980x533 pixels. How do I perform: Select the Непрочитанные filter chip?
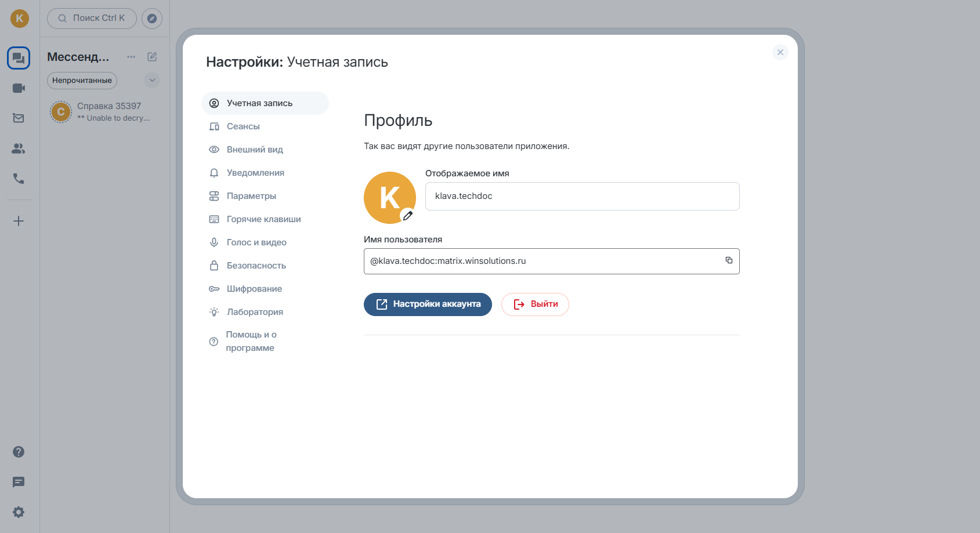82,81
